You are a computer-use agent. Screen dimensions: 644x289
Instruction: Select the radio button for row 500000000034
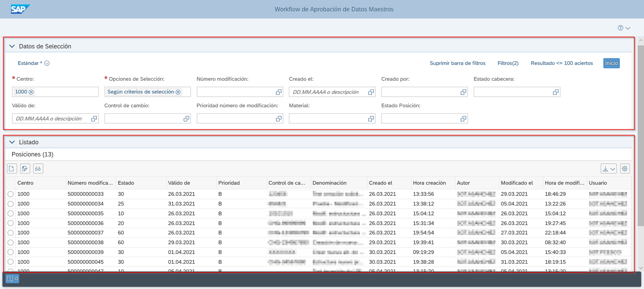[x=10, y=204]
